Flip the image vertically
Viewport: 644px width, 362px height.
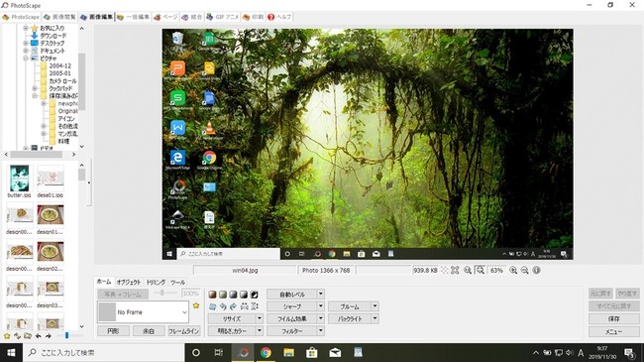point(255,306)
